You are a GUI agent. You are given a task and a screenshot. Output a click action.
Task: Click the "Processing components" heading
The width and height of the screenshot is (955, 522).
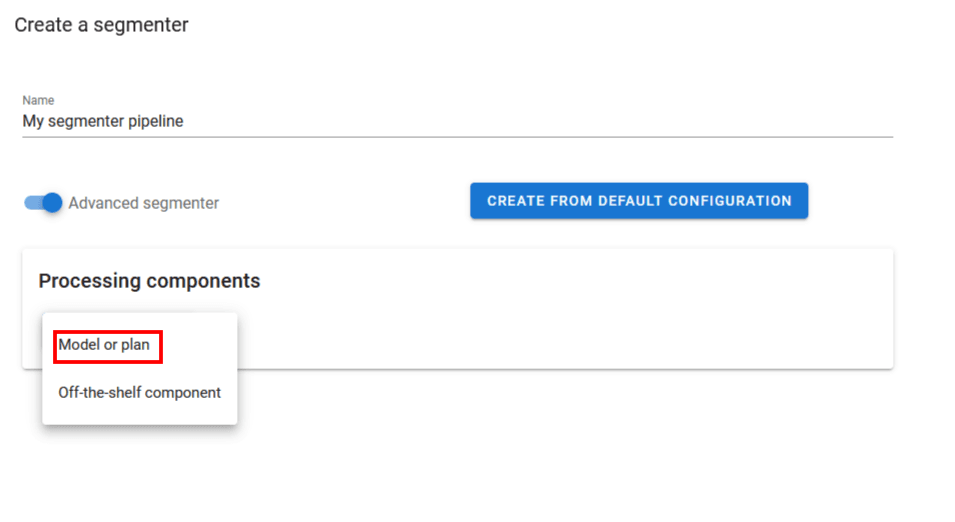click(x=149, y=281)
